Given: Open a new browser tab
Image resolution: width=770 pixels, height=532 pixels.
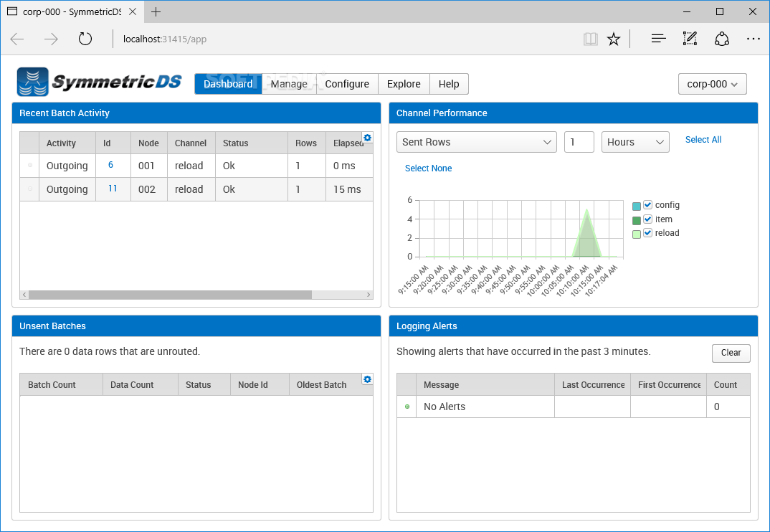Looking at the screenshot, I should click(x=156, y=11).
